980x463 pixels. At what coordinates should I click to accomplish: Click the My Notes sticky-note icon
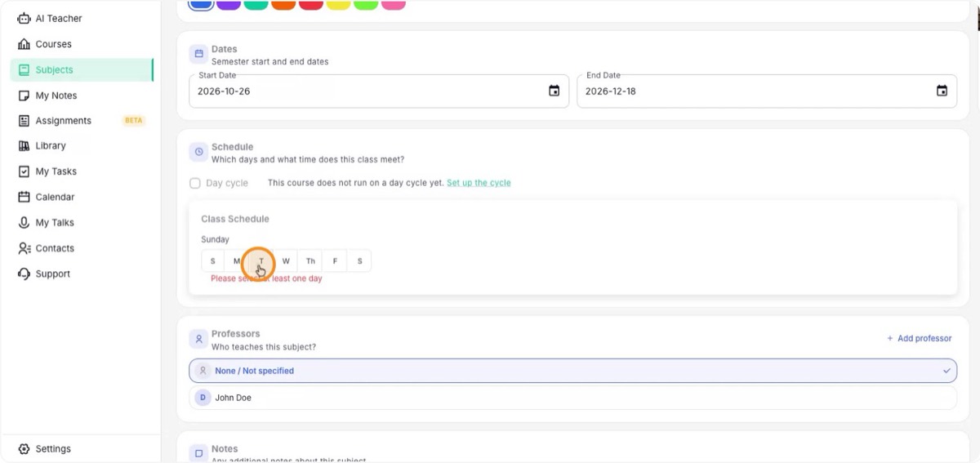(24, 96)
